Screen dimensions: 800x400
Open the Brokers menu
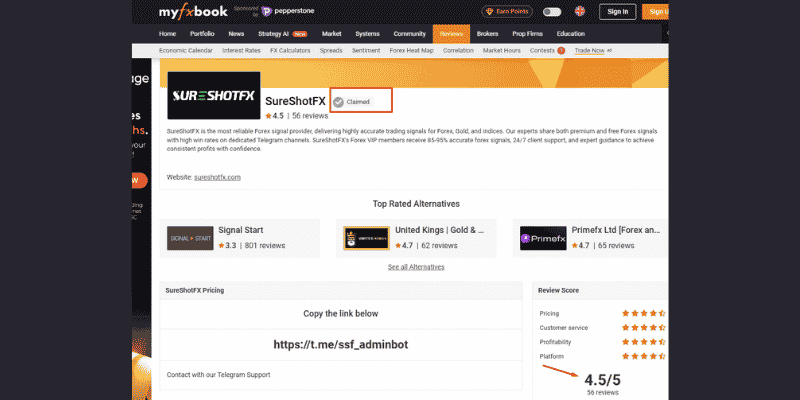pyautogui.click(x=487, y=34)
